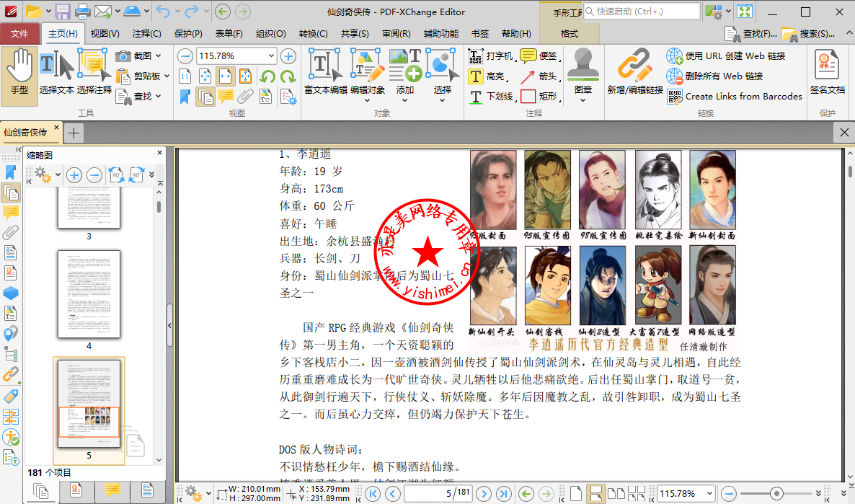Toggle Actual Size (1:1) view
Viewport: 855px width, 504px height.
pos(185,76)
